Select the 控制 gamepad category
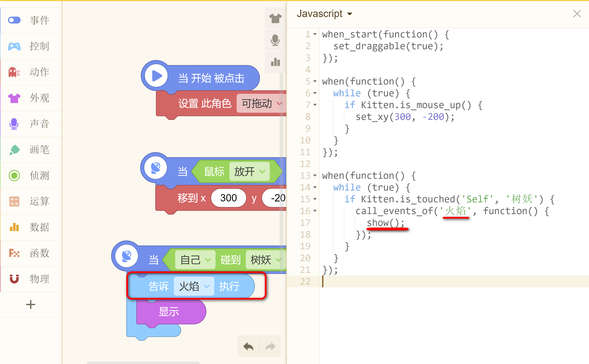This screenshot has width=589, height=364. click(x=31, y=46)
